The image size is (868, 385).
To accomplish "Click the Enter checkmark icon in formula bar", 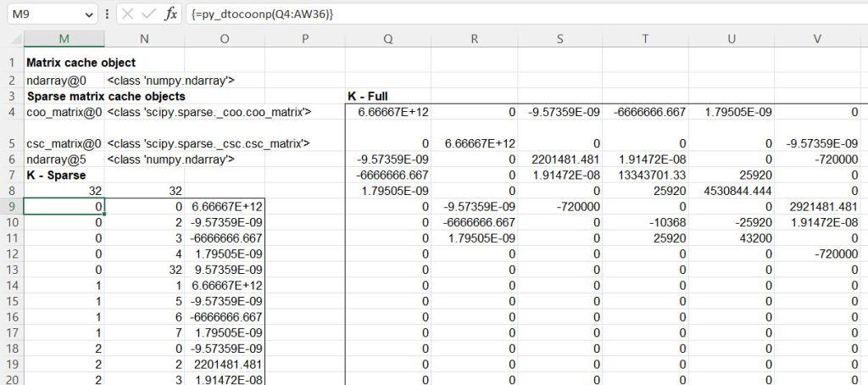I will (x=149, y=14).
